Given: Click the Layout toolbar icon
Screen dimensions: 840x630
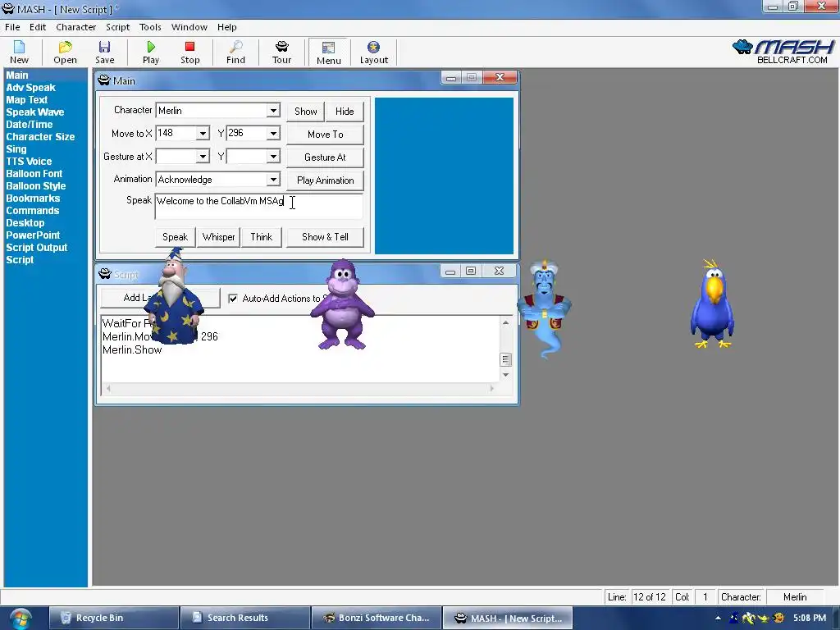Looking at the screenshot, I should click(373, 52).
